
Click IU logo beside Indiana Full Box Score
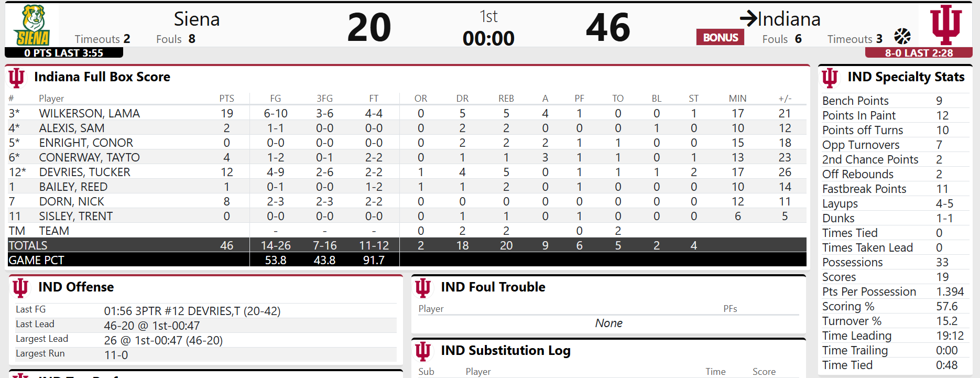17,78
